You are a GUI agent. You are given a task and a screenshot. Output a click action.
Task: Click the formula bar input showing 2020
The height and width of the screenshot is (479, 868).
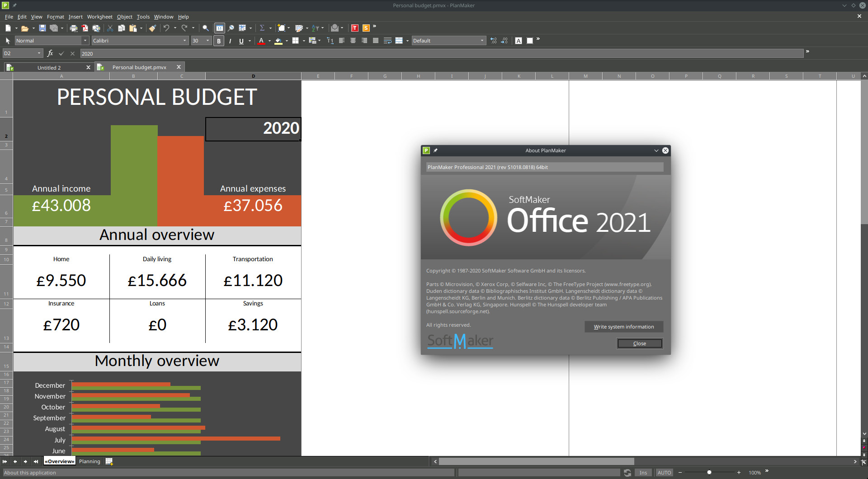click(x=442, y=53)
